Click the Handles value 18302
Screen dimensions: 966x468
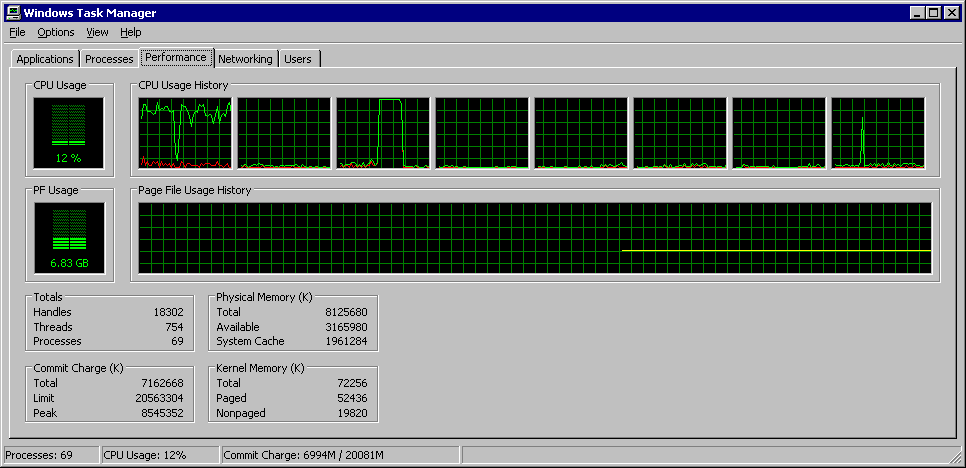(x=168, y=312)
